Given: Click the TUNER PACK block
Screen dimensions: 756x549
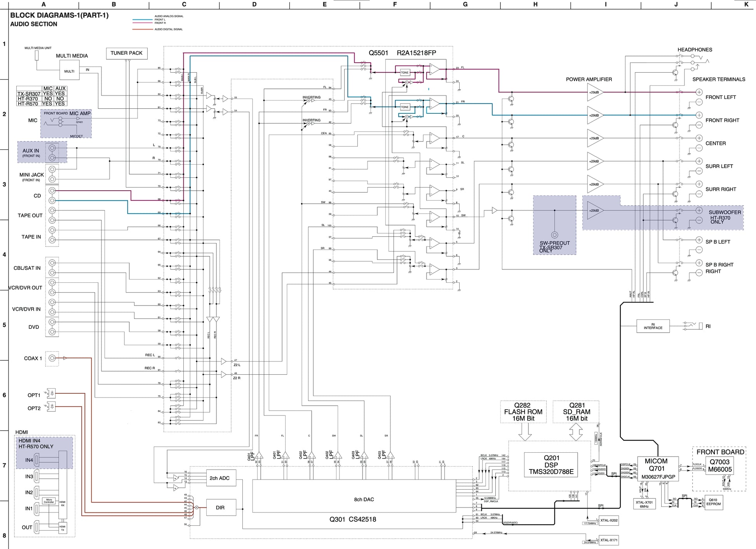Looking at the screenshot, I should pyautogui.click(x=126, y=53).
